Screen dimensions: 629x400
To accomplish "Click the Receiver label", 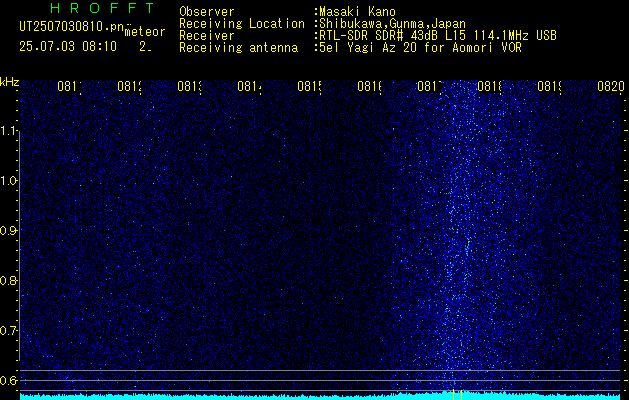I will click(x=207, y=36).
